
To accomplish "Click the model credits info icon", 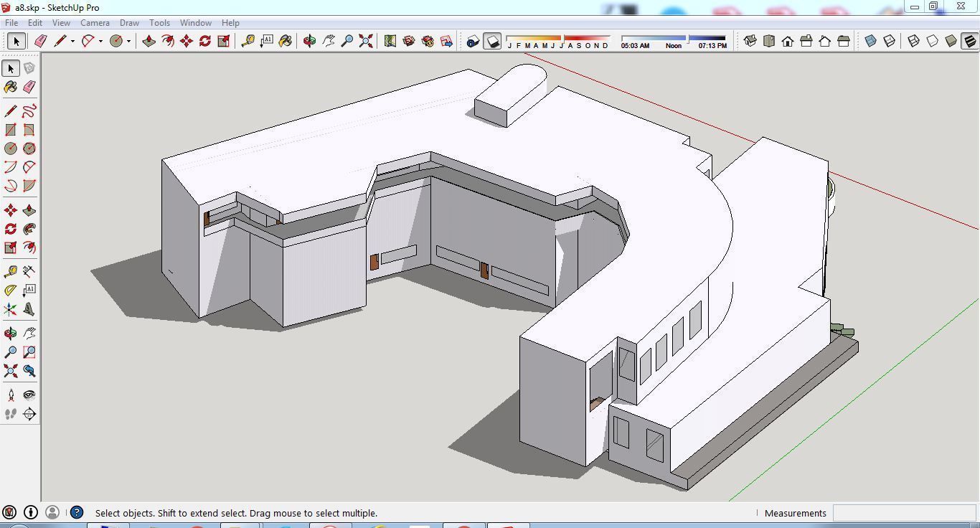I will point(31,512).
